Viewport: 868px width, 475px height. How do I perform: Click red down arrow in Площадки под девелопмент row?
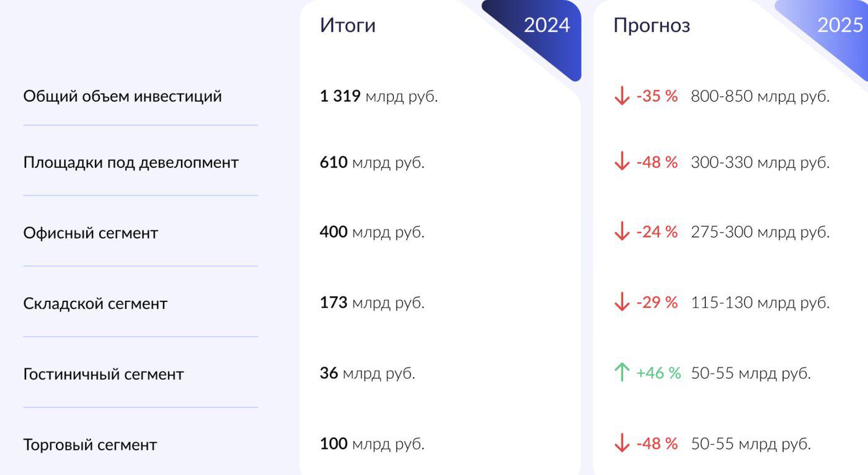pos(621,162)
